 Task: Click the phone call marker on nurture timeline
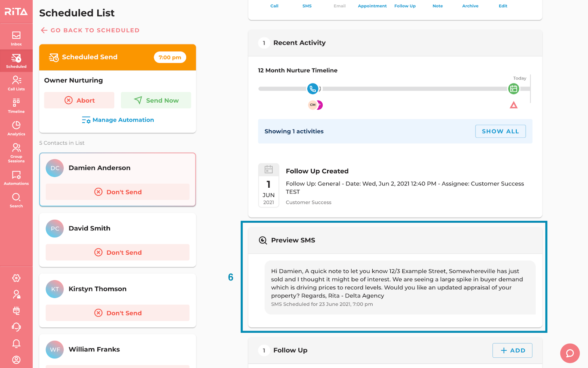[x=312, y=89]
